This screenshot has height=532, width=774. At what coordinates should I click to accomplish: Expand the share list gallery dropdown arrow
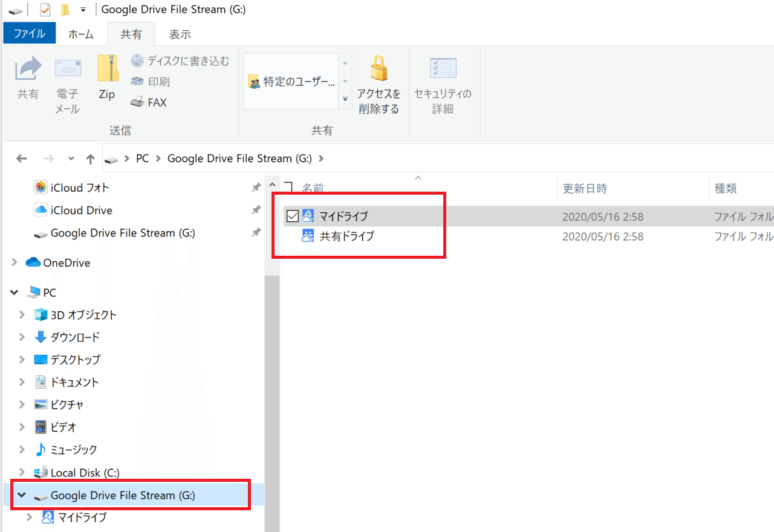(x=345, y=99)
